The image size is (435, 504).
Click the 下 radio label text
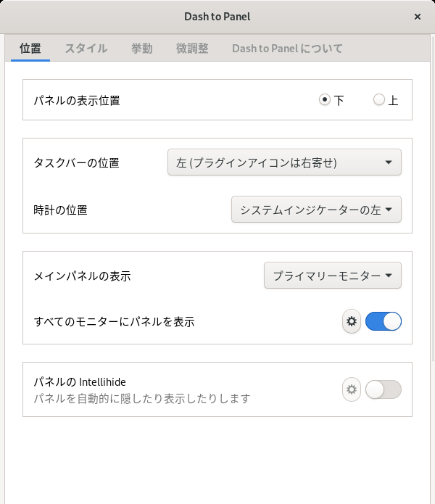[339, 101]
